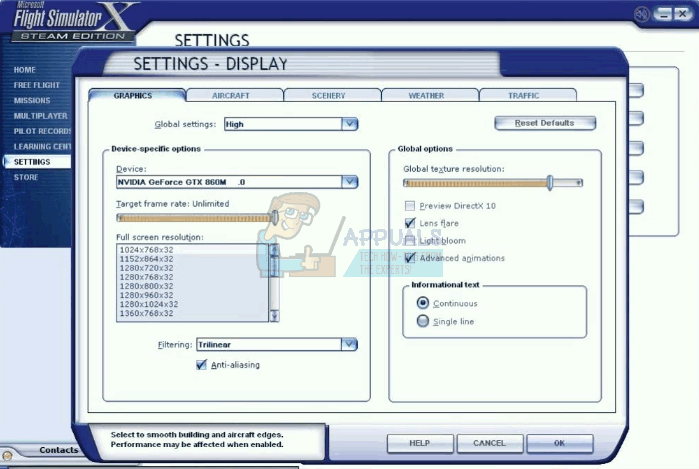
Task: Select Single line informational text
Action: (x=423, y=321)
